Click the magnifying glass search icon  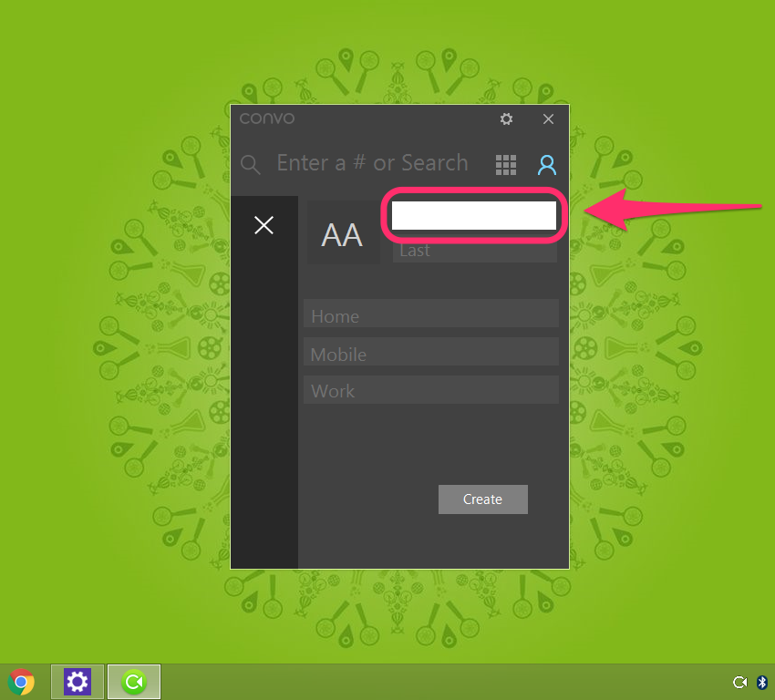point(250,164)
